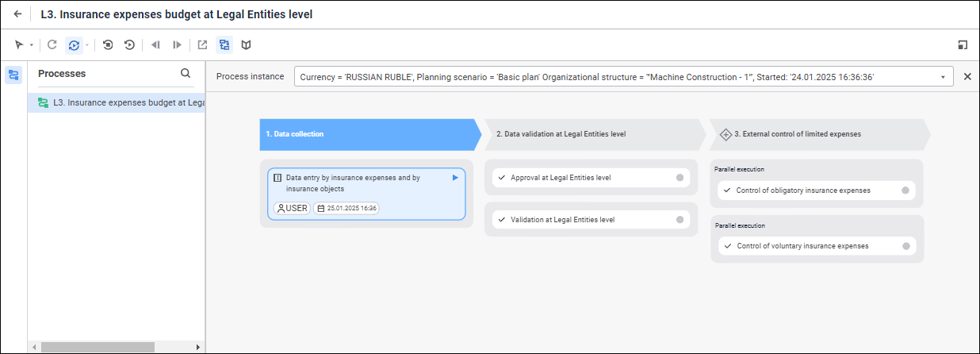Run the Data entry by insurance expenses step
The height and width of the screenshot is (354, 980).
point(455,178)
